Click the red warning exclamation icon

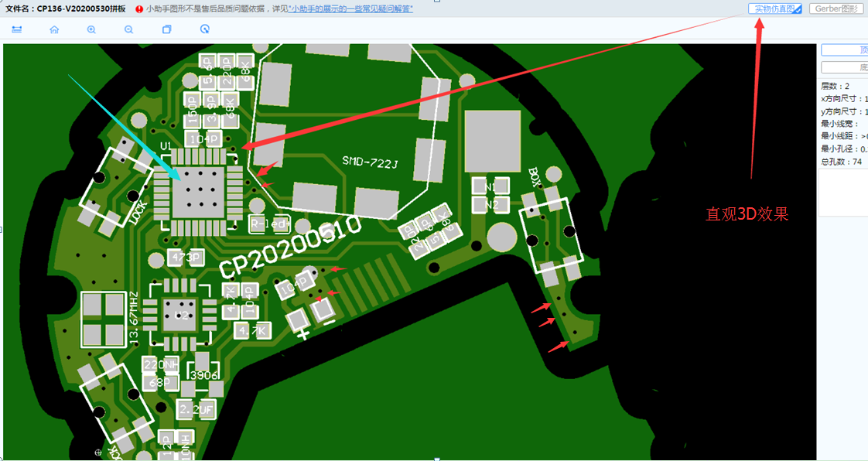click(x=138, y=9)
